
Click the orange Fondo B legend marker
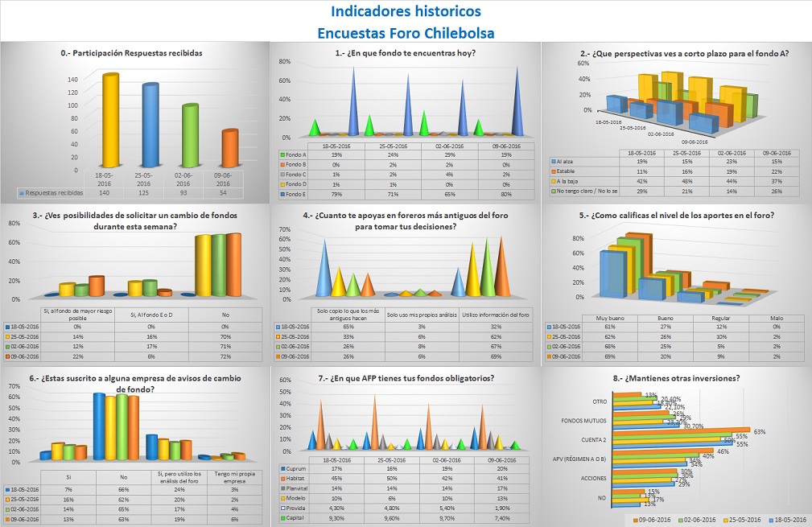[282, 165]
